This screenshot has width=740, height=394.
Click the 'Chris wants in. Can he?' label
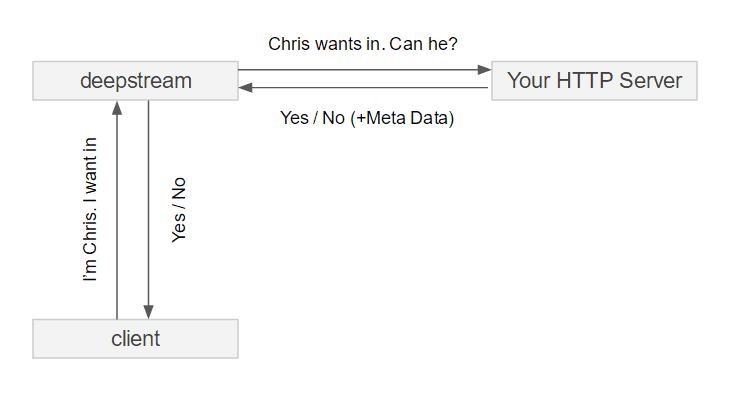363,44
